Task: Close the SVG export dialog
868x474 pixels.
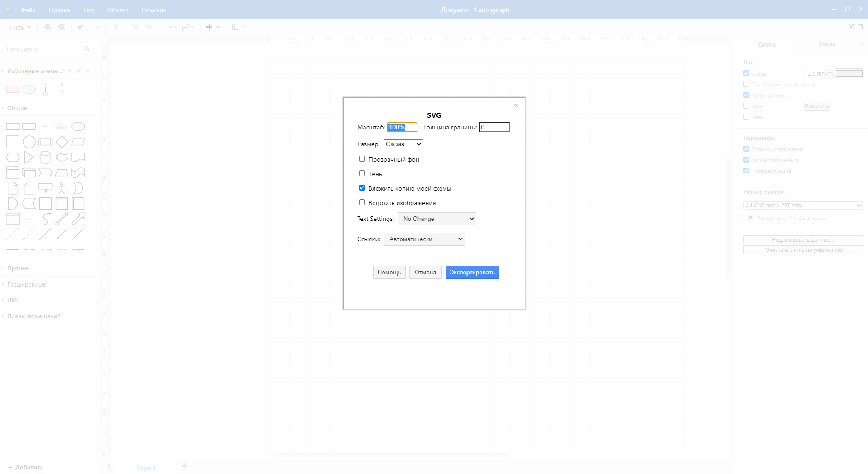Action: click(516, 106)
